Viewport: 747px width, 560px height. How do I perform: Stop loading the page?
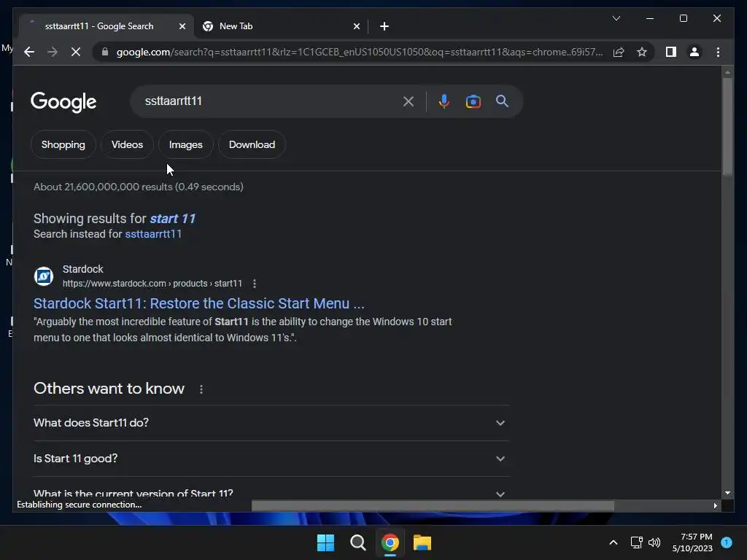point(76,52)
